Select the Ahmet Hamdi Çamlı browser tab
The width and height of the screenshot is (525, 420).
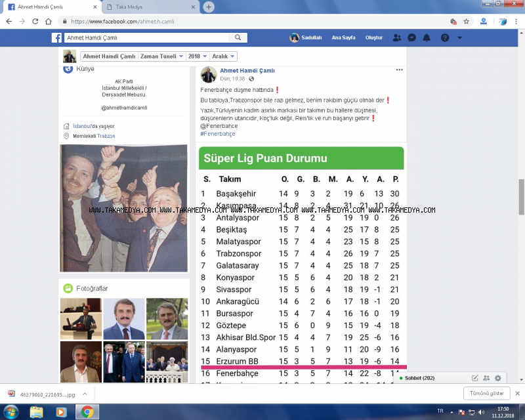51,7
